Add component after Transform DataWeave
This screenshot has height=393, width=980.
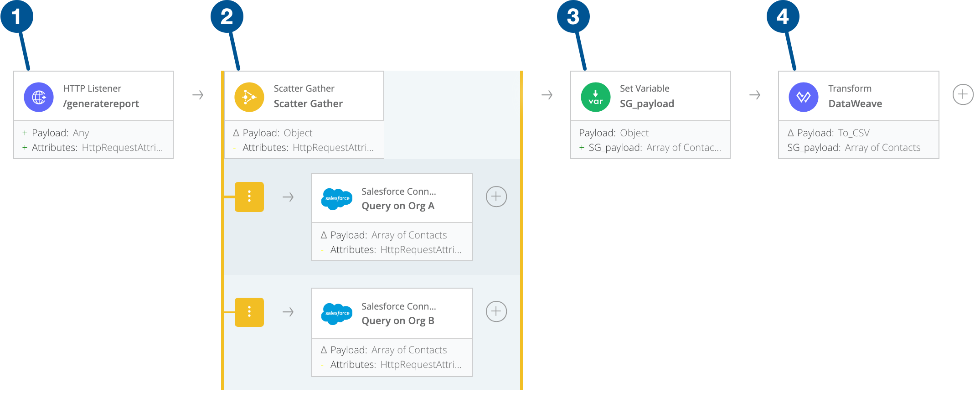(963, 94)
